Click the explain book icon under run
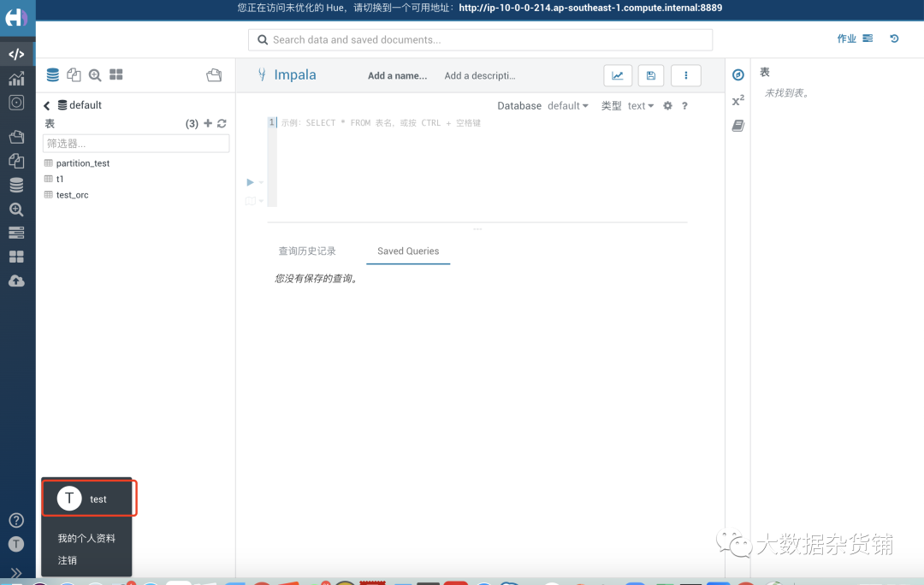The height and width of the screenshot is (585, 924). 251,201
